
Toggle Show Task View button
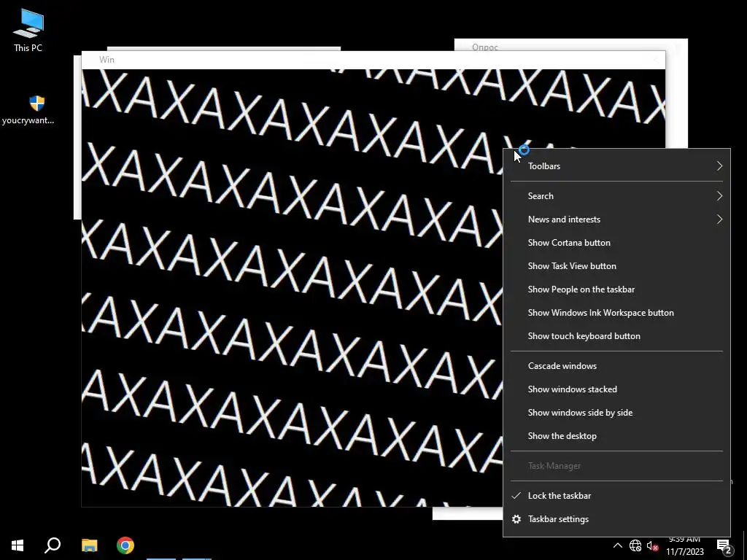616,266
